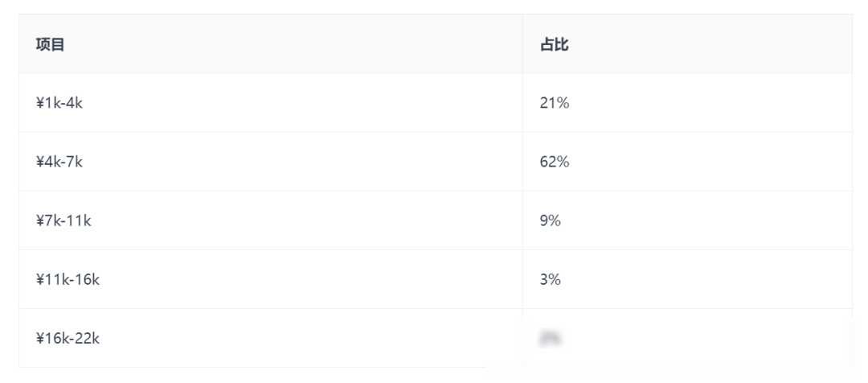Select the ¥4k-7k cell
The image size is (868, 383).
coord(272,162)
